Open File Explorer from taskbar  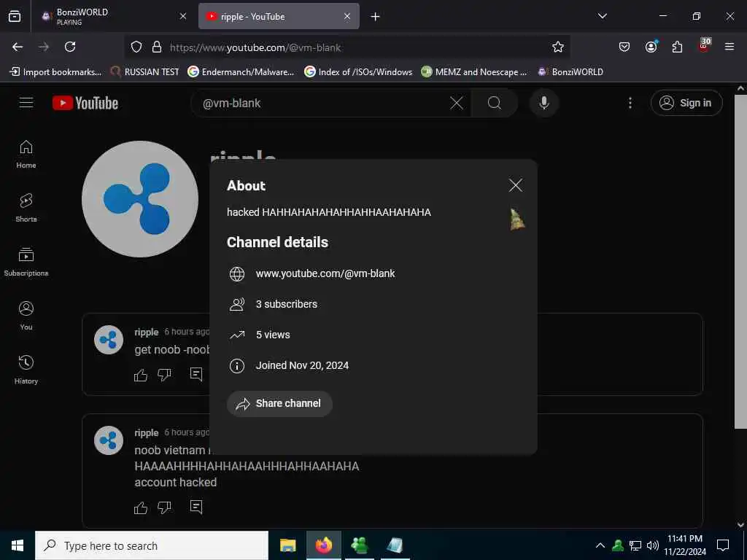287,545
